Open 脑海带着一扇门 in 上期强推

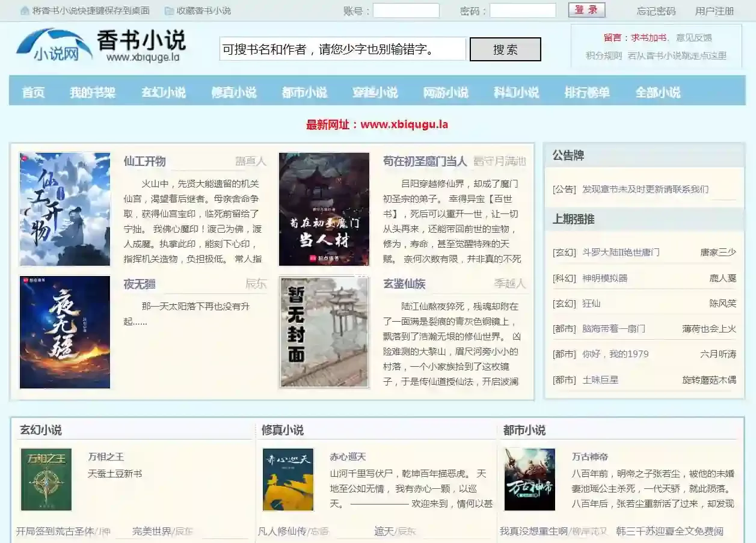(613, 328)
